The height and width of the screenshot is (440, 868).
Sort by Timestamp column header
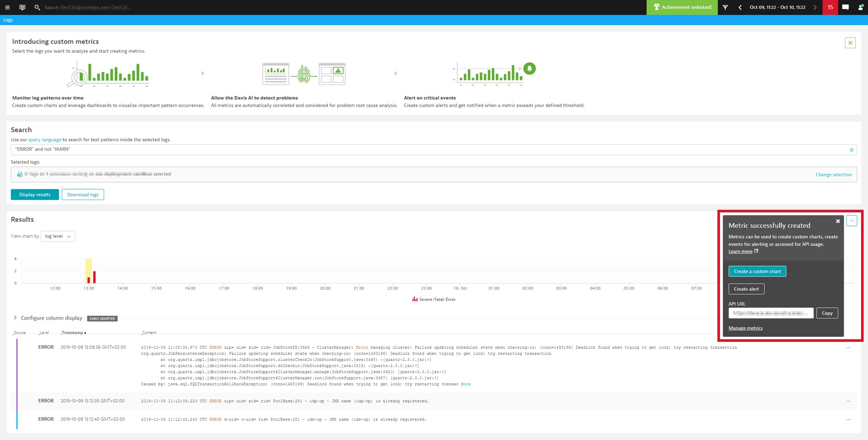coord(73,333)
